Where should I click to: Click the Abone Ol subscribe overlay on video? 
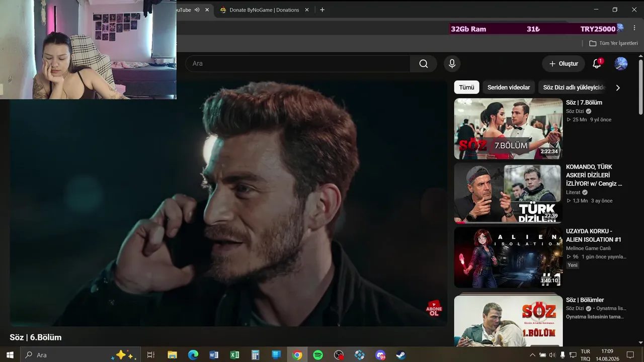point(434,308)
